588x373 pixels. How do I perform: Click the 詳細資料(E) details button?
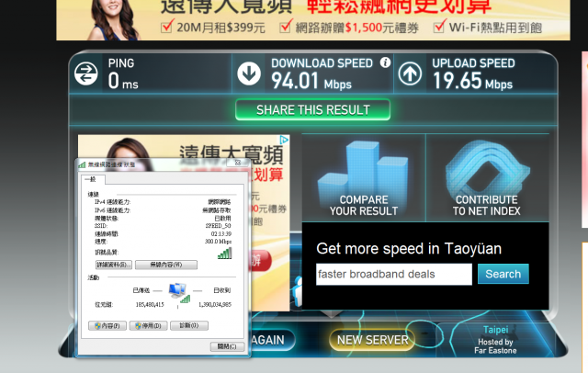pyautogui.click(x=114, y=265)
